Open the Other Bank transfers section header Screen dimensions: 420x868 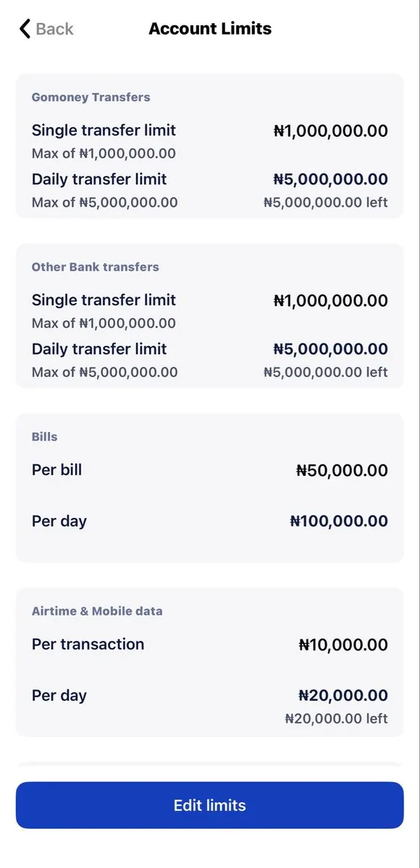pyautogui.click(x=96, y=267)
